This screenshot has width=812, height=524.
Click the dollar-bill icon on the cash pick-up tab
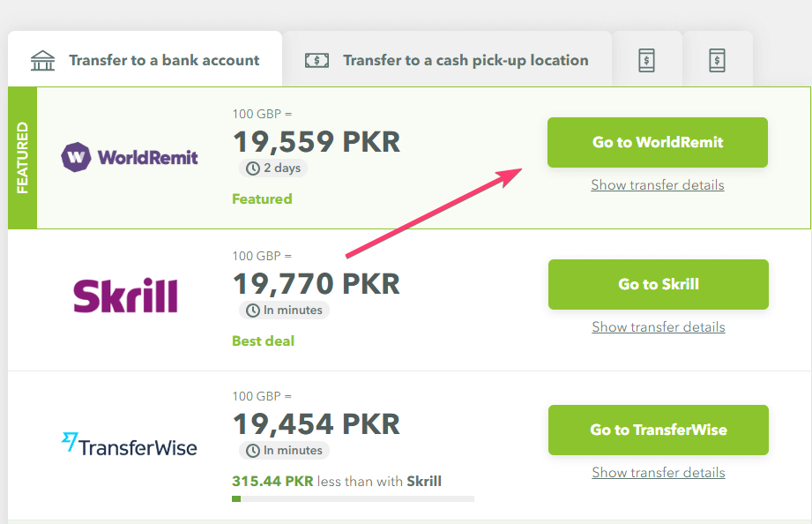[x=317, y=60]
